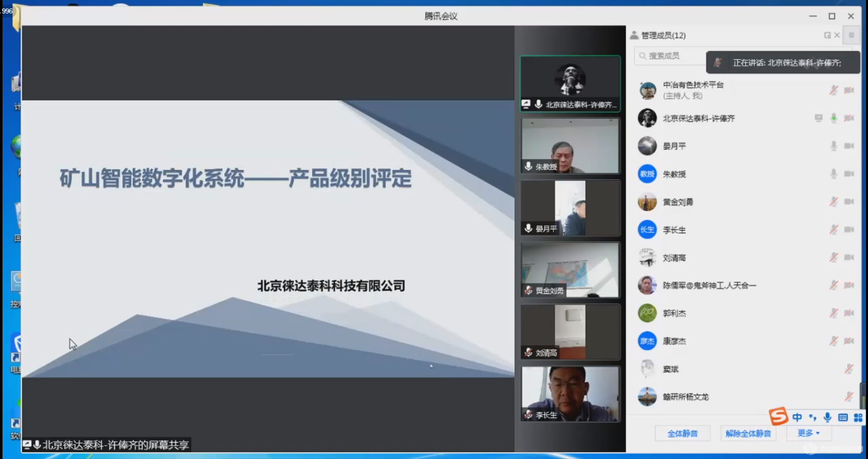The height and width of the screenshot is (459, 868).
Task: Toggle microphone for 晏月平 in list
Action: (x=833, y=146)
